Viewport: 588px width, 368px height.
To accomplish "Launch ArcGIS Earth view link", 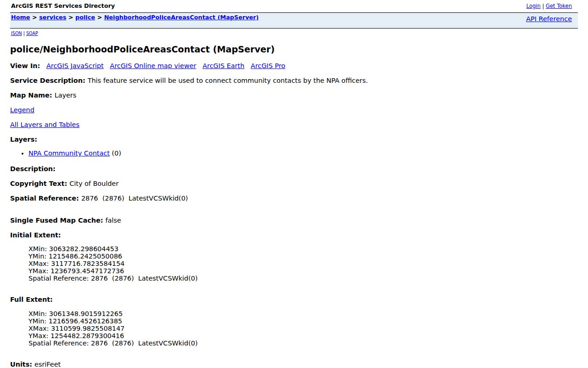I will (x=223, y=66).
